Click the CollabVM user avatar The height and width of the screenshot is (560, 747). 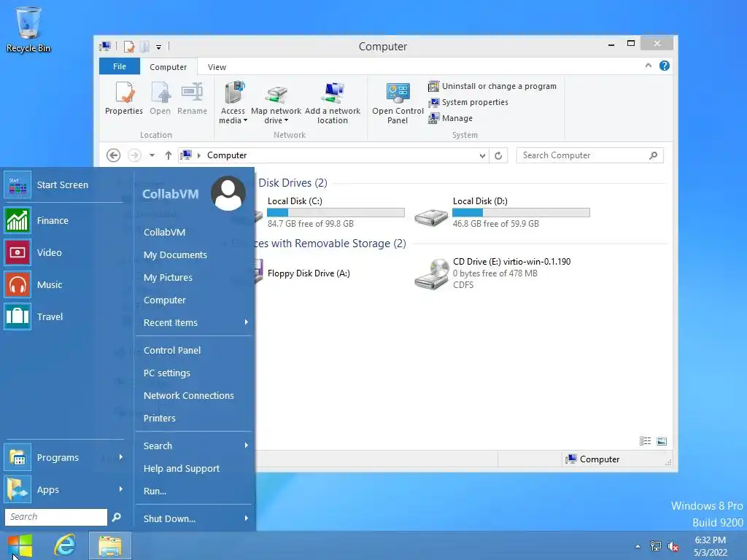228,193
